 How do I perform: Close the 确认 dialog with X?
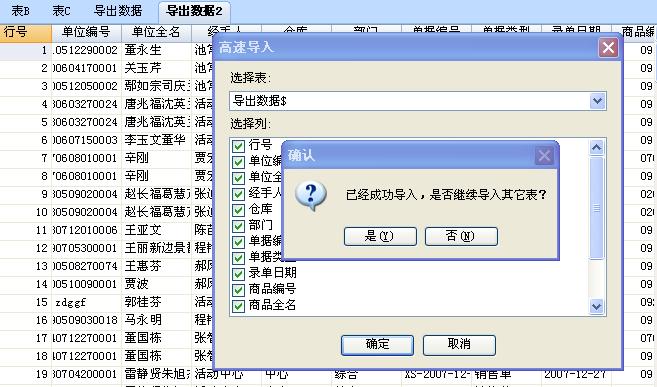coord(544,156)
